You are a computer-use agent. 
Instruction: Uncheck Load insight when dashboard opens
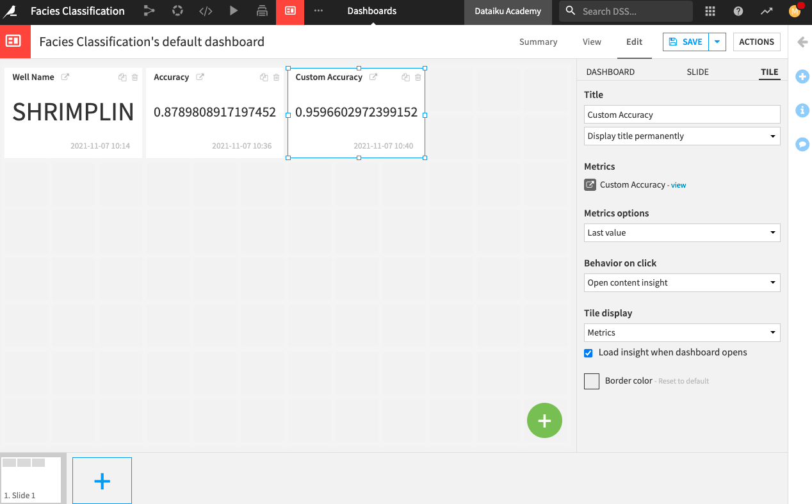(588, 353)
